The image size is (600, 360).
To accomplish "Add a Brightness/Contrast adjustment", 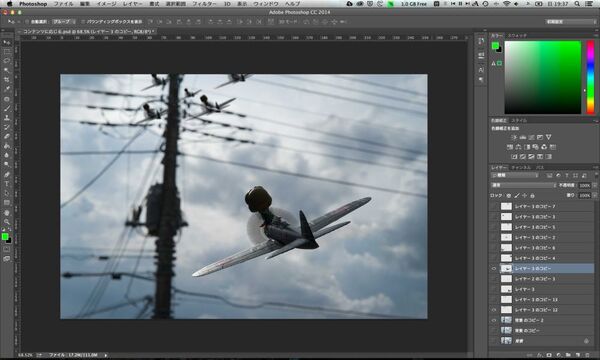I will (514, 137).
